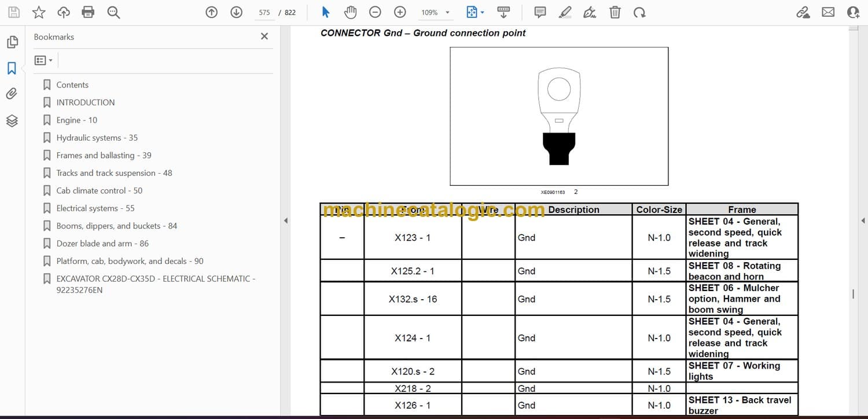Close the Bookmarks panel
868x419 pixels.
coord(264,36)
